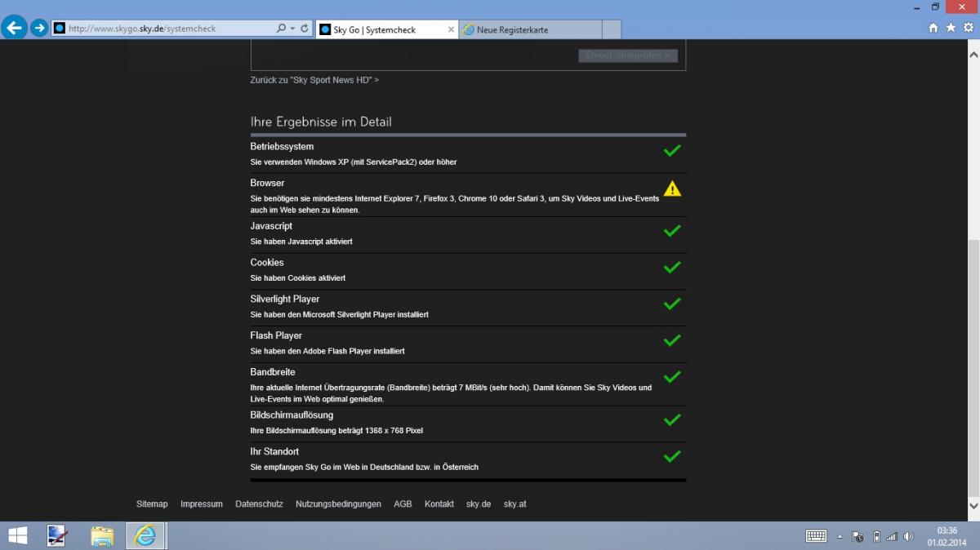Open the sky.de footer link
The image size is (980, 550).
(479, 504)
